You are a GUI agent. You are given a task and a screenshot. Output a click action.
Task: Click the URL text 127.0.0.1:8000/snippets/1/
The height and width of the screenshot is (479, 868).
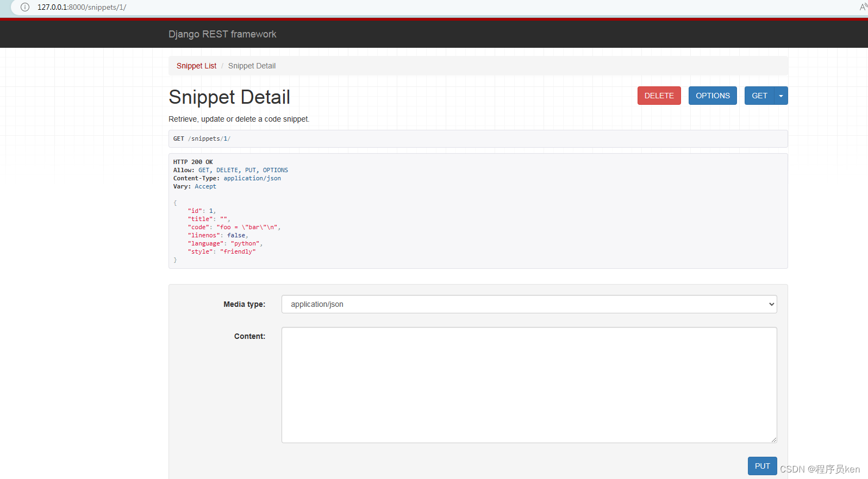82,7
